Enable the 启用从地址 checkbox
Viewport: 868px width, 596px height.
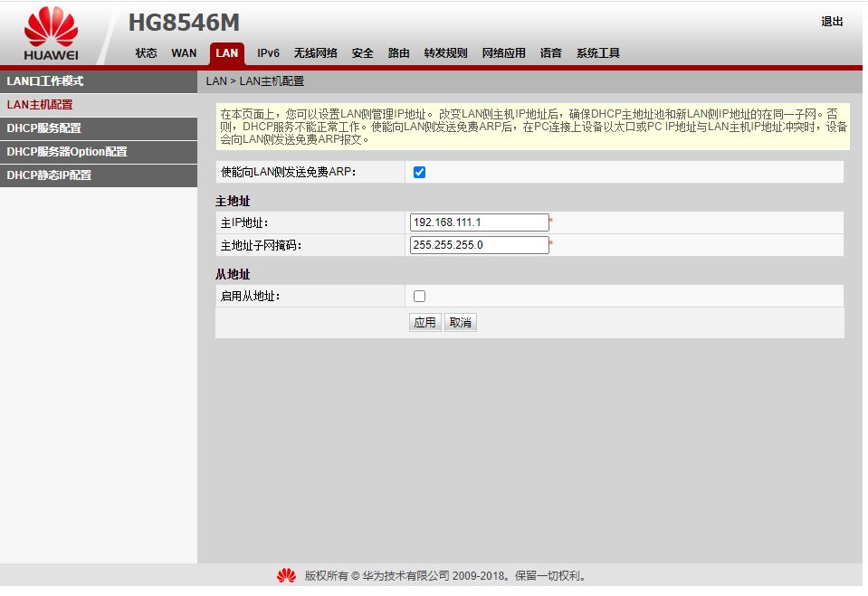[418, 296]
